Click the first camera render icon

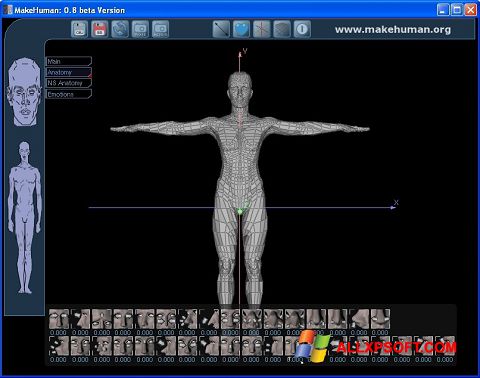(140, 29)
